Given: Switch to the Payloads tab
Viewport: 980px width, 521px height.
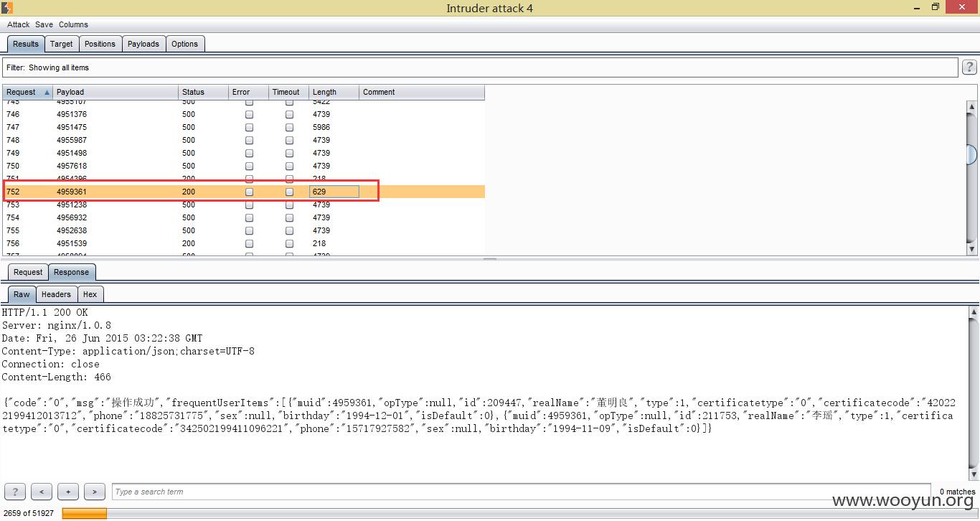Looking at the screenshot, I should (x=143, y=44).
